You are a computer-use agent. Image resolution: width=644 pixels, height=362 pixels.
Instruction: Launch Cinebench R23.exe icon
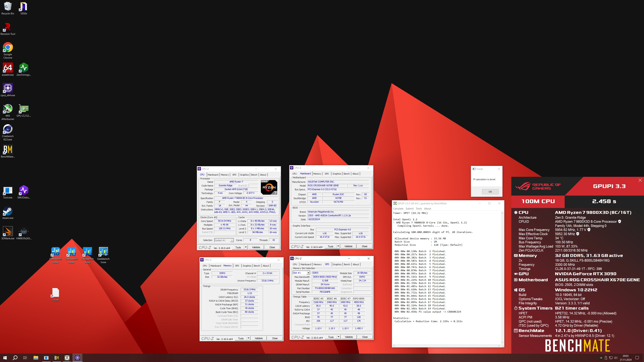pos(8,133)
